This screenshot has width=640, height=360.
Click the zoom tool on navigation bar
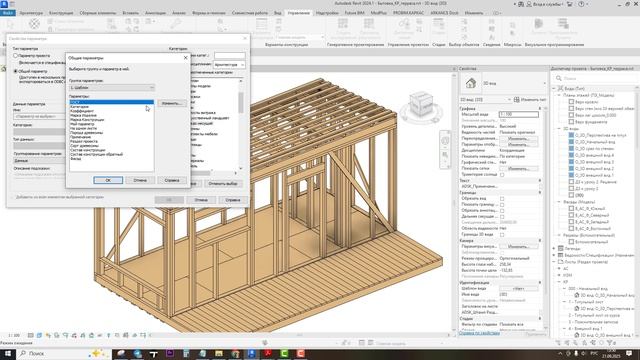click(445, 155)
